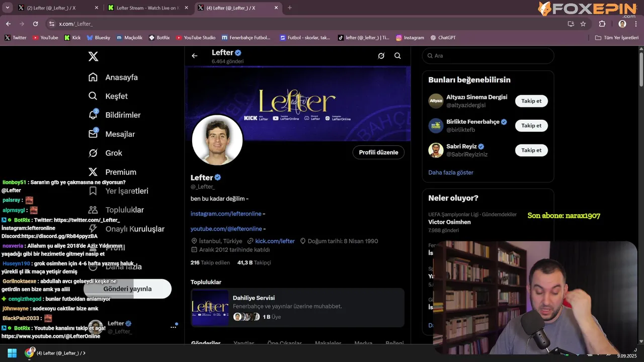Open Mesajlar envelope icon
The width and height of the screenshot is (644, 362).
point(93,134)
